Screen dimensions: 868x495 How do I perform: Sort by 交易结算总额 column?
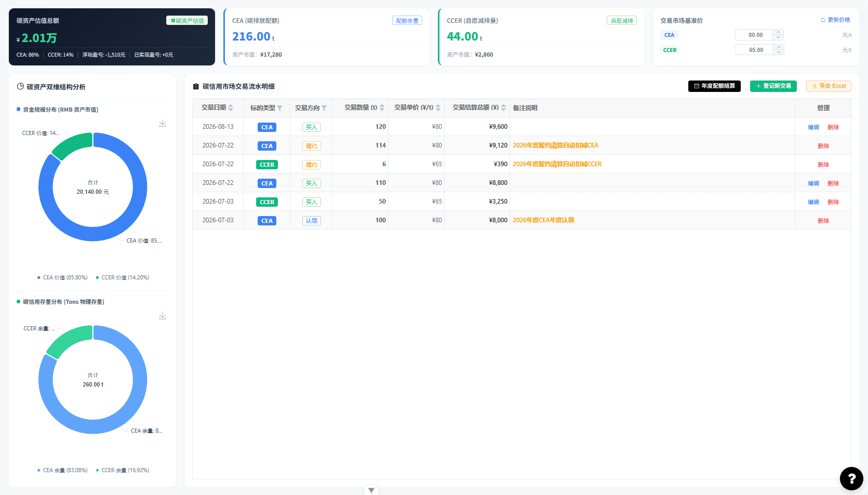[503, 108]
